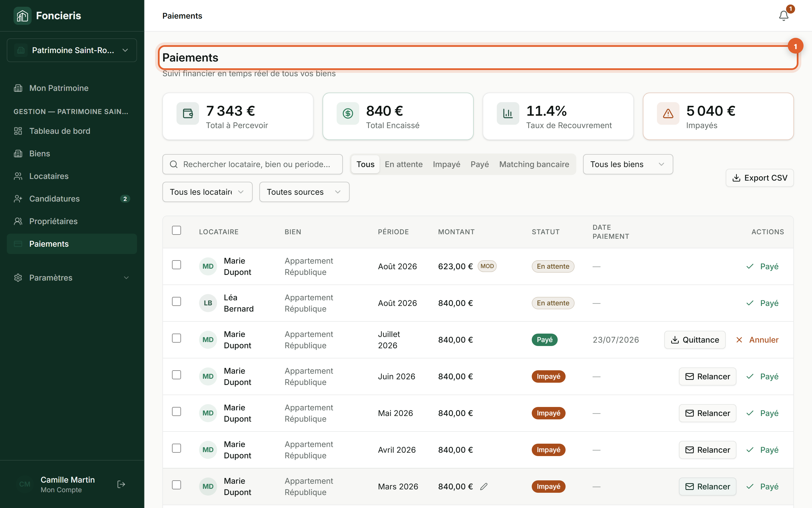Image resolution: width=812 pixels, height=508 pixels.
Task: Click the Candidatures user-plus icon
Action: click(18, 199)
